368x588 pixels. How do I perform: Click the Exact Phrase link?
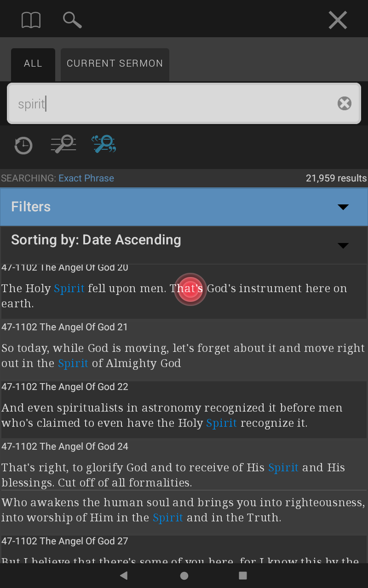(86, 178)
